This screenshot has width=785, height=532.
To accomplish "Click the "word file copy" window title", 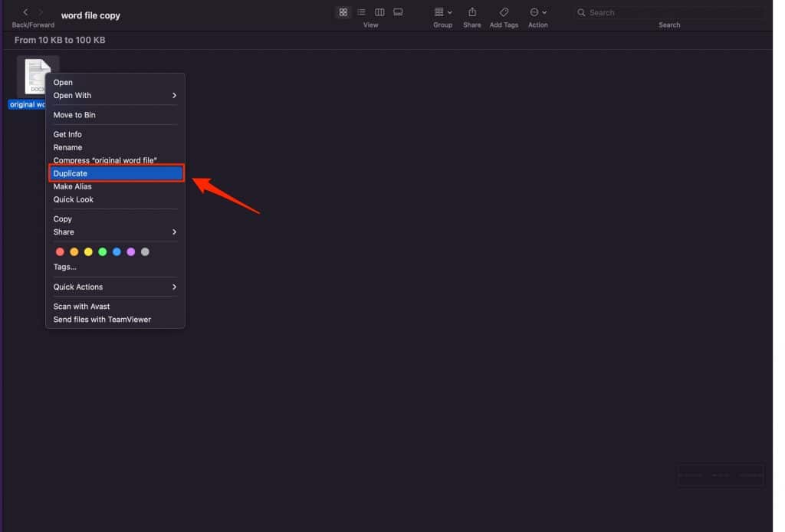I will pyautogui.click(x=90, y=15).
